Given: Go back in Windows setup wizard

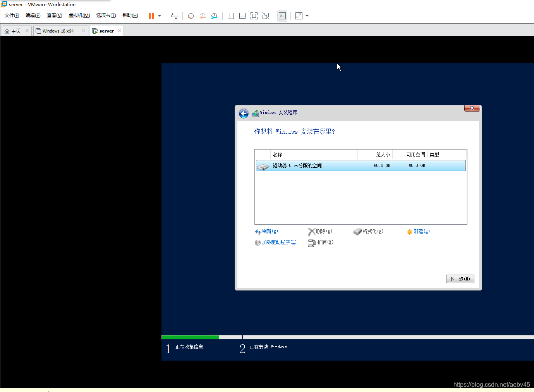Looking at the screenshot, I should tap(244, 113).
